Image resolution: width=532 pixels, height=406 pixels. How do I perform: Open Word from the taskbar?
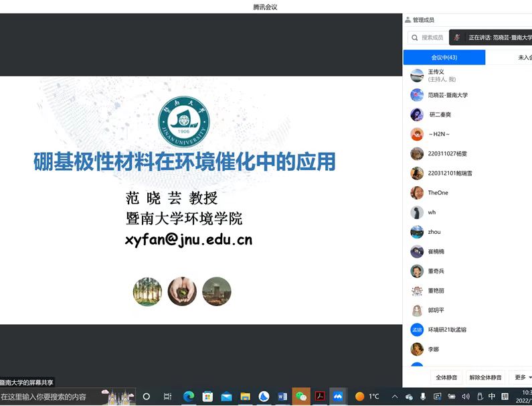[282, 396]
